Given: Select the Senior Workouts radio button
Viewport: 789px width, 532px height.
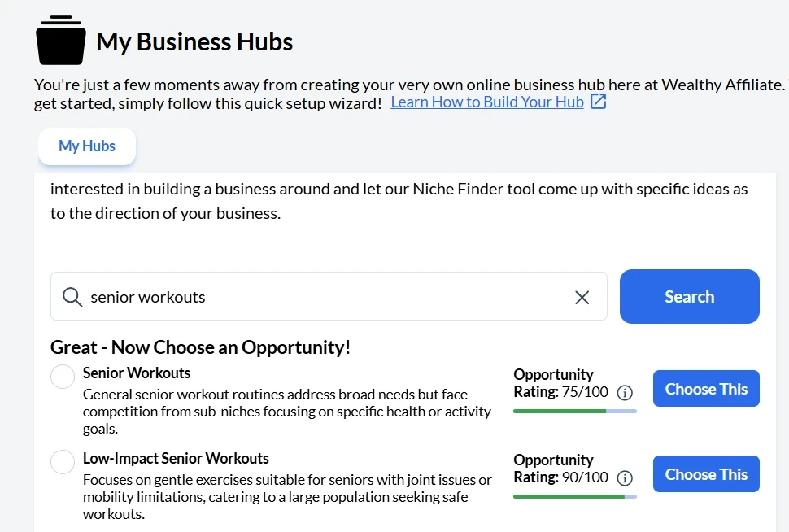Looking at the screenshot, I should (63, 377).
